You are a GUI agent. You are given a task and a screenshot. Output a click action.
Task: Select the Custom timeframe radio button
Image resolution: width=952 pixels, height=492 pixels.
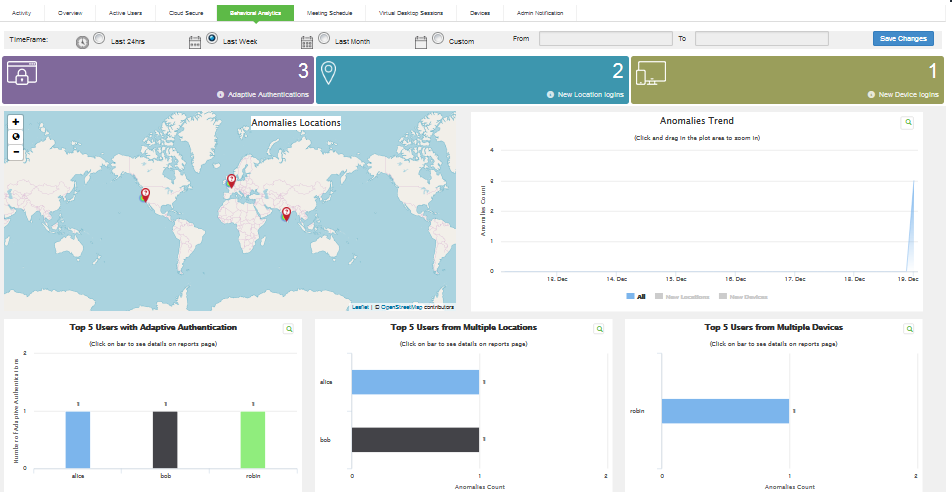tap(437, 39)
